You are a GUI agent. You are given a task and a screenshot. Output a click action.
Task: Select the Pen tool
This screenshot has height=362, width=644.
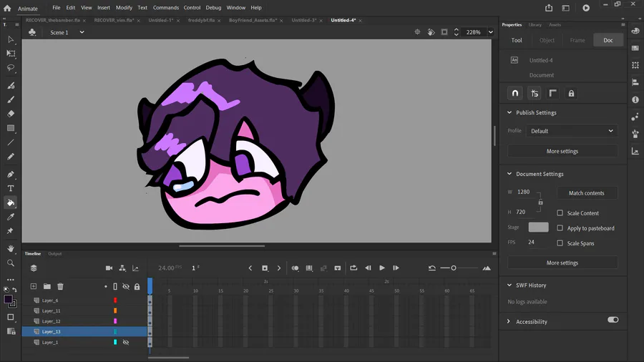point(11,174)
